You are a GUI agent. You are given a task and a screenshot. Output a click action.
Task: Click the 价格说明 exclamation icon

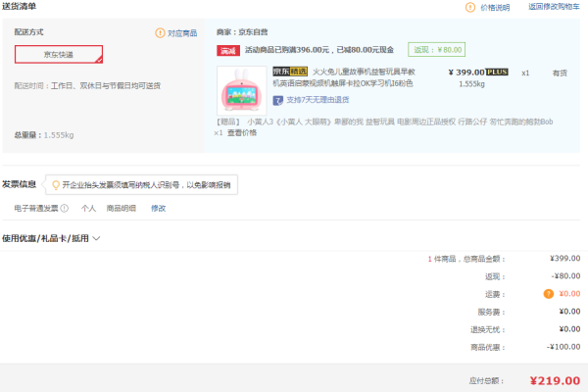(x=470, y=7)
